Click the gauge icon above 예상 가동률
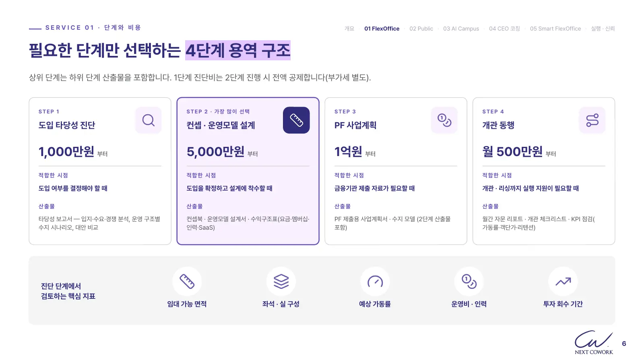The image size is (644, 362). point(375,282)
